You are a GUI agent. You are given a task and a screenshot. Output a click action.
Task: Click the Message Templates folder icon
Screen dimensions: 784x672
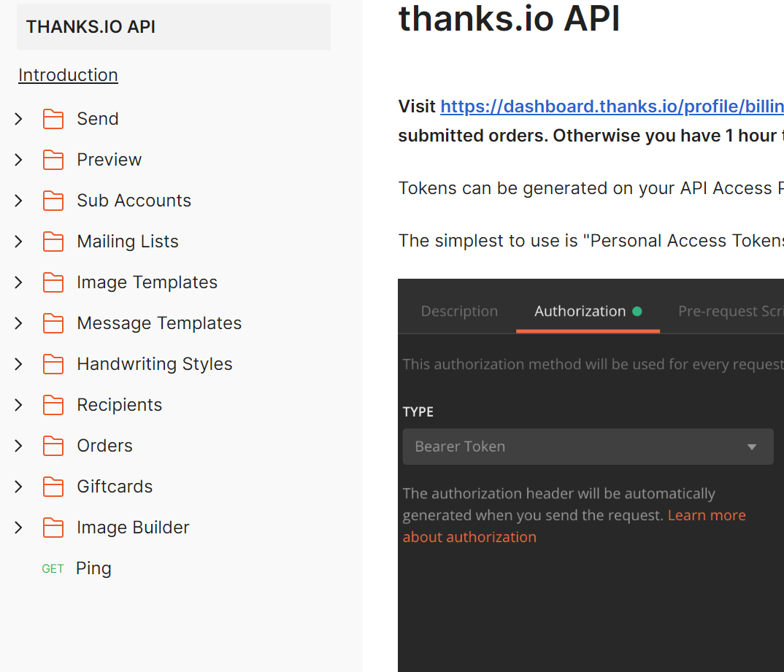tap(53, 323)
